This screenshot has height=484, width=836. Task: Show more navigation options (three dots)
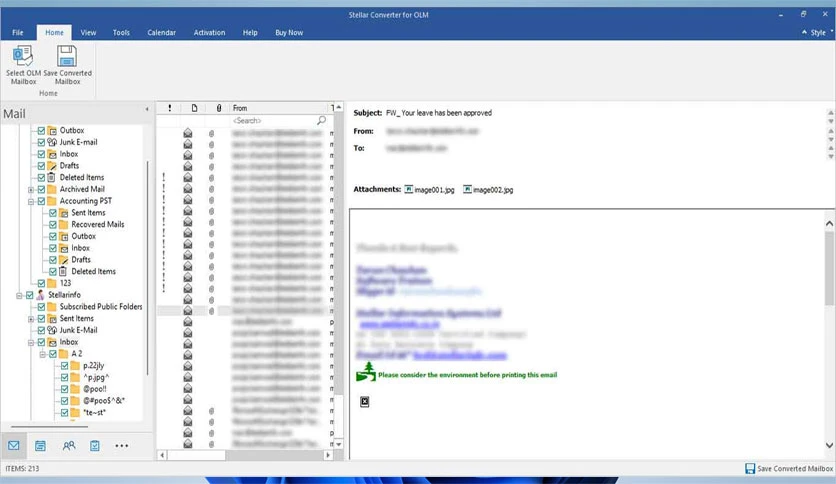[x=122, y=446]
